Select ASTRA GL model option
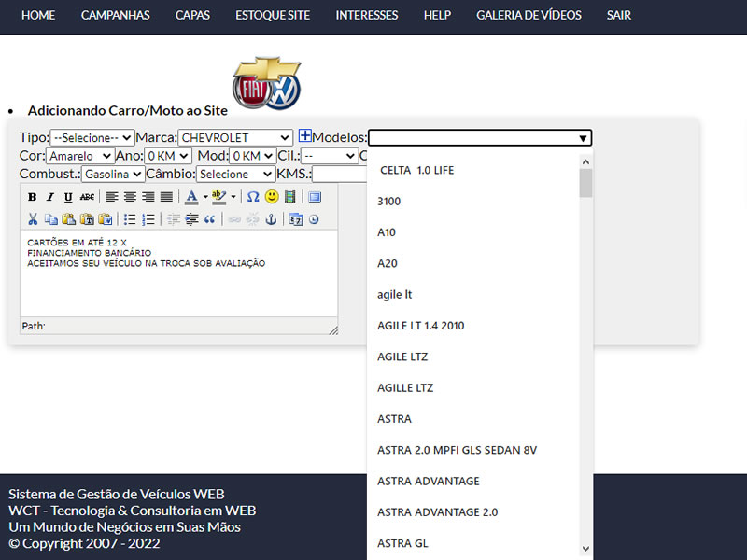Image resolution: width=747 pixels, height=560 pixels. pyautogui.click(x=473, y=543)
